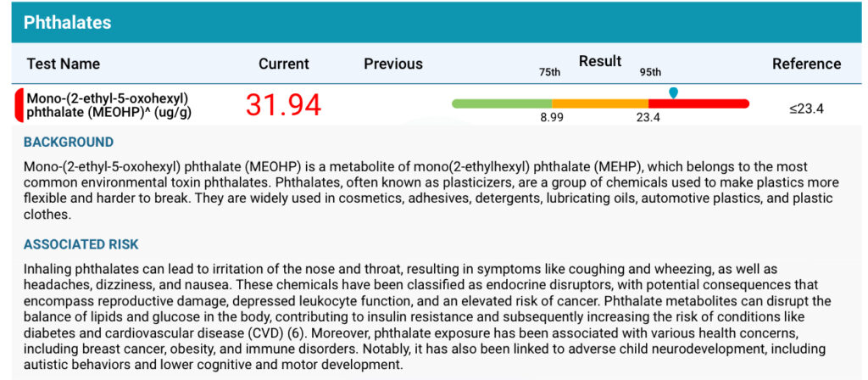Click the Result column header
The height and width of the screenshot is (380, 868).
pos(600,61)
